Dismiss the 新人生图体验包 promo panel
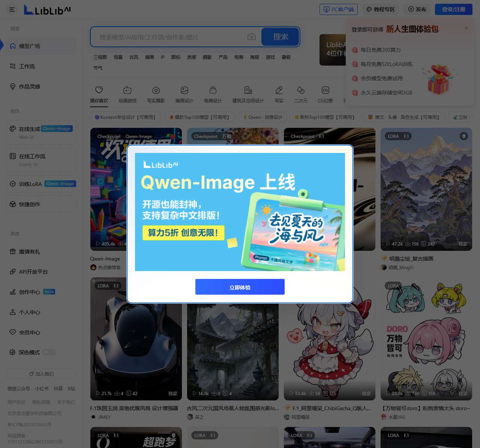The width and height of the screenshot is (480, 448). point(466,28)
